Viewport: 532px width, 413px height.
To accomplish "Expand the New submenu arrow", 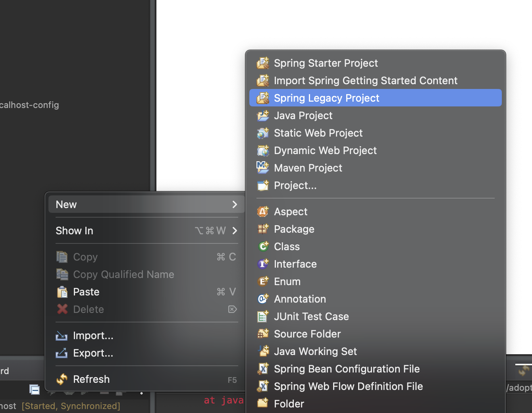I will pyautogui.click(x=235, y=205).
